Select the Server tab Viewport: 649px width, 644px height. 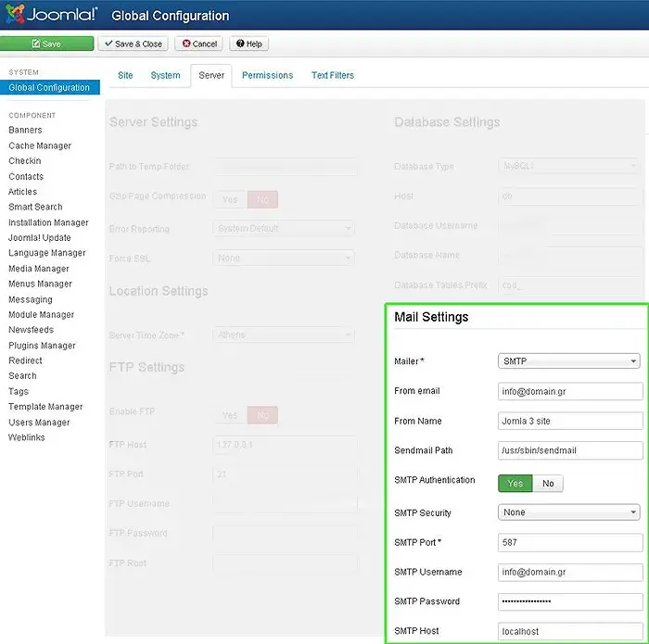(211, 75)
